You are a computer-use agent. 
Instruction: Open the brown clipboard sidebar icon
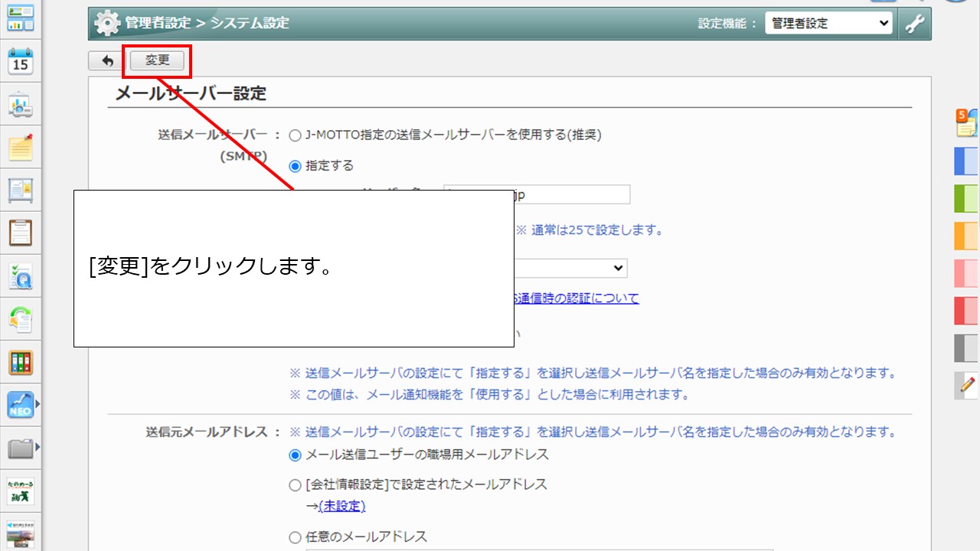point(21,233)
